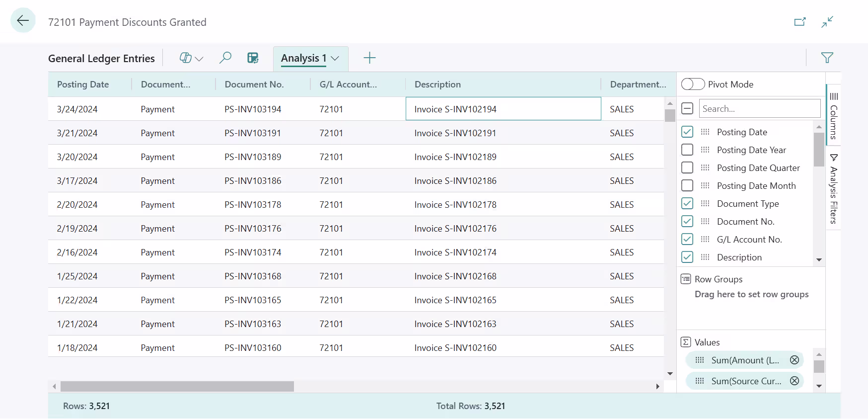The image size is (868, 420).
Task: Select Invoice S-INV102163 cell
Action: coord(455,324)
